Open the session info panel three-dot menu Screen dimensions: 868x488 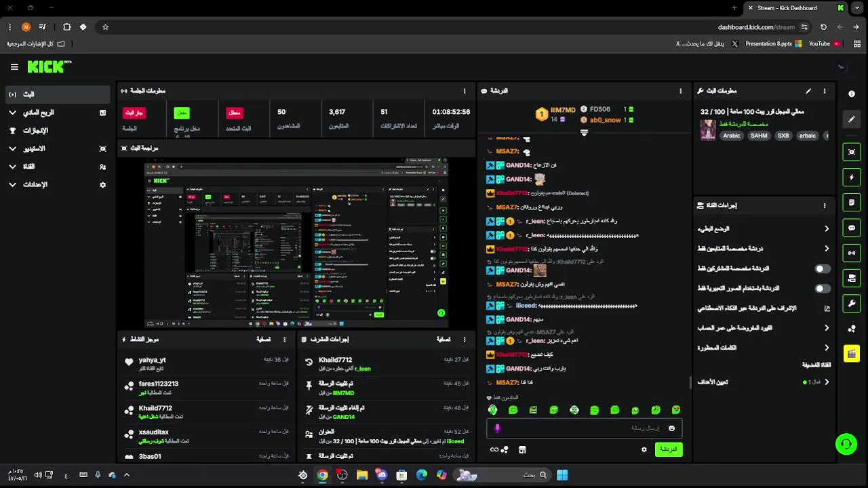[465, 91]
